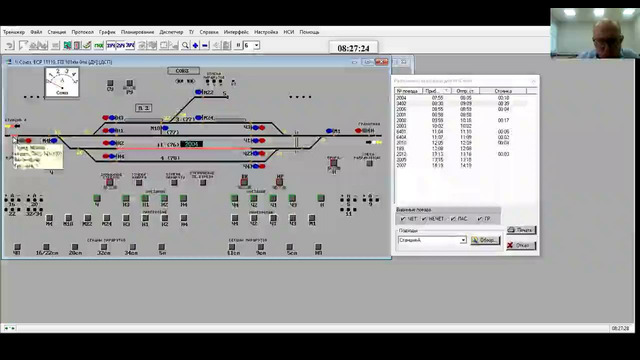Sort by the Приб. column header

tap(436, 91)
